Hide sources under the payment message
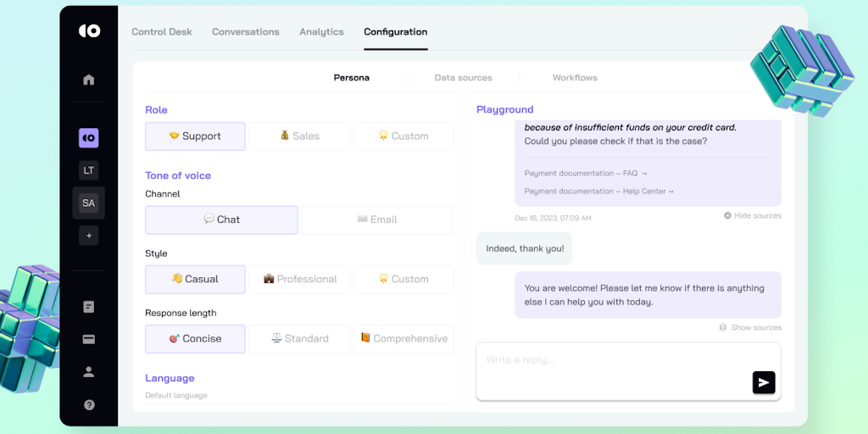Screen dimensions: 868x434 pos(753,215)
